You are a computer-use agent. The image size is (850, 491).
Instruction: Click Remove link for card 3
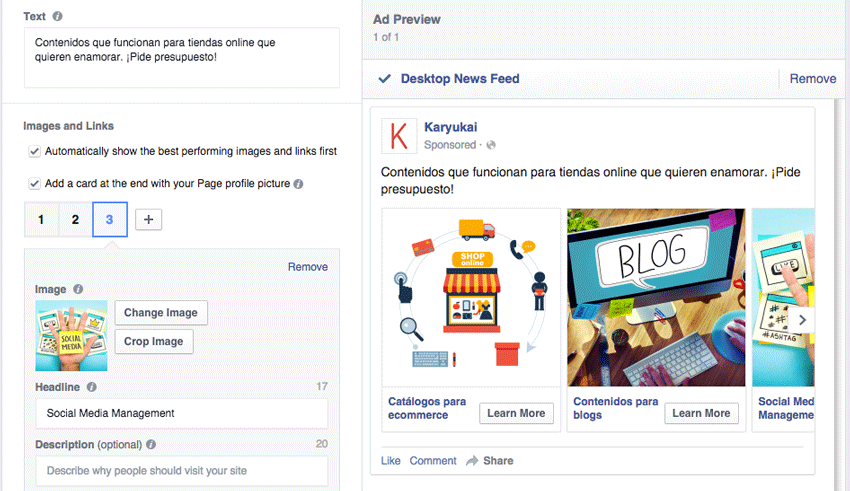click(x=307, y=267)
